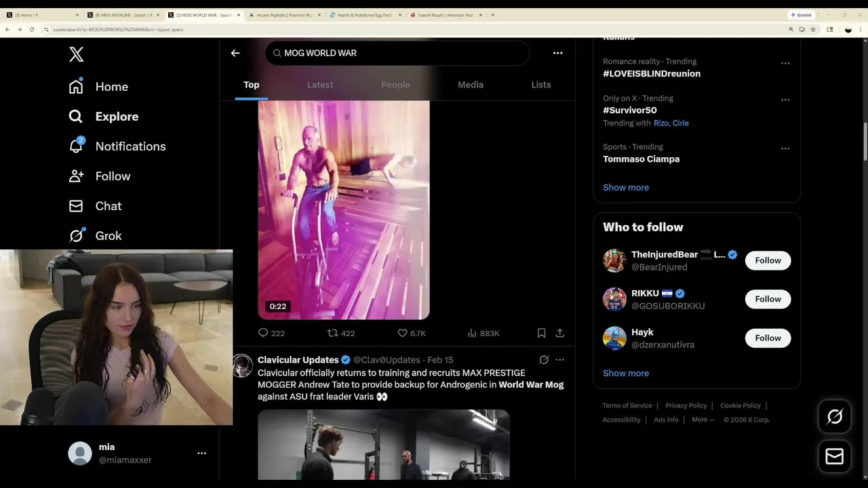The width and height of the screenshot is (868, 488).
Task: View analytics showing 883K views
Action: tap(484, 333)
